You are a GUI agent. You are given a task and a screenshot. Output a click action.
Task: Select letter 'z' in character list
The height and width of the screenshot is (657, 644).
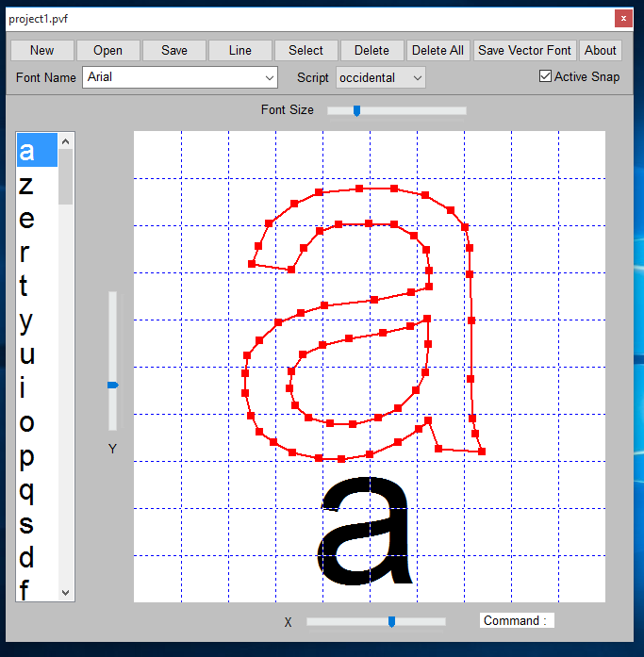tap(26, 185)
